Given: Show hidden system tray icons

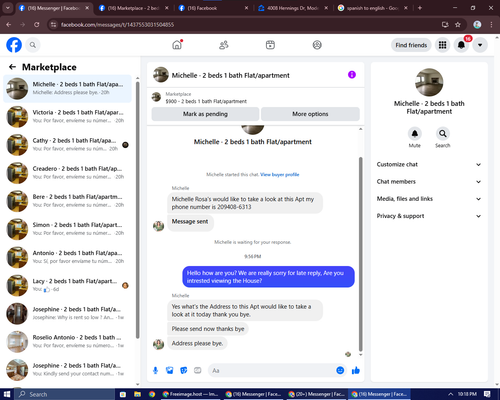Looking at the screenshot, I should 450,394.
